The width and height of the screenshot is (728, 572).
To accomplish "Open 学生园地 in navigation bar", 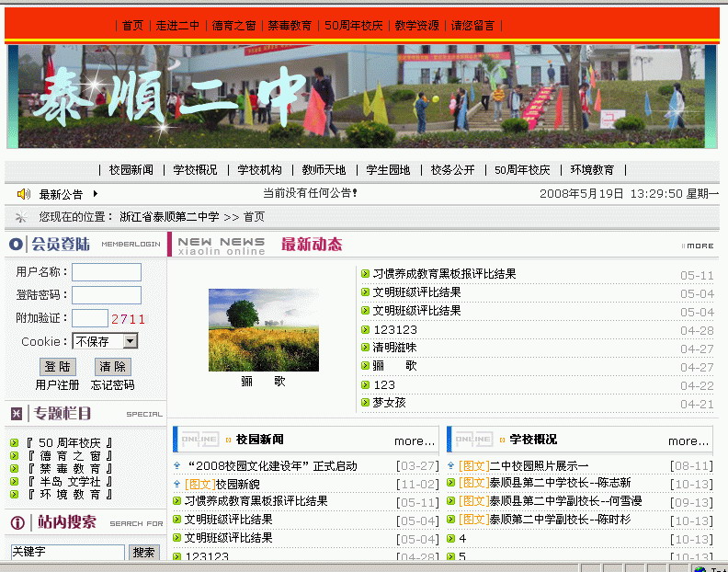I will 388,170.
